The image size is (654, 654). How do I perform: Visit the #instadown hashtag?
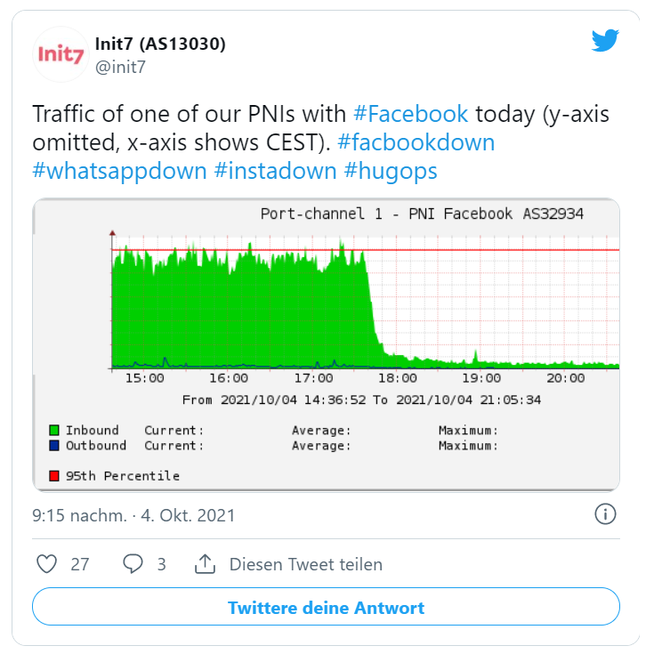275,171
